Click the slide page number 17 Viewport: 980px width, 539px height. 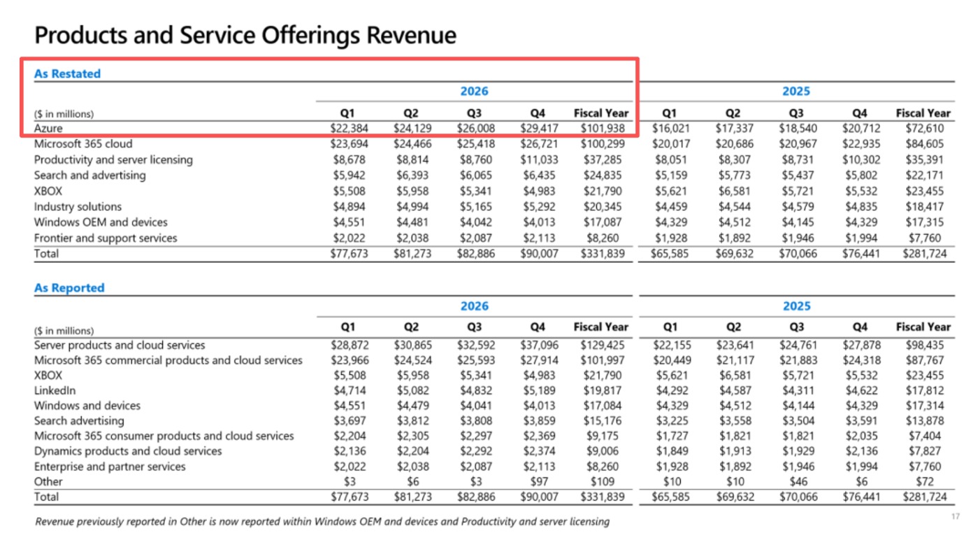[956, 517]
